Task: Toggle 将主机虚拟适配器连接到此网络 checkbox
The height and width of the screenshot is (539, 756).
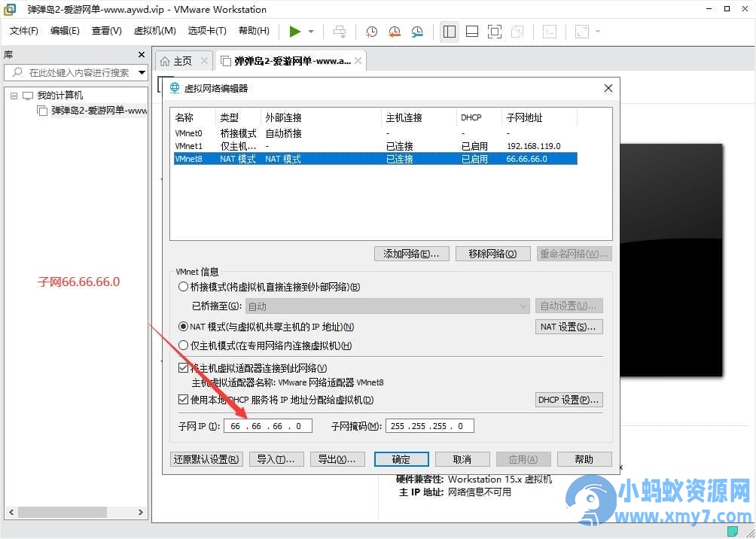Action: [x=183, y=368]
